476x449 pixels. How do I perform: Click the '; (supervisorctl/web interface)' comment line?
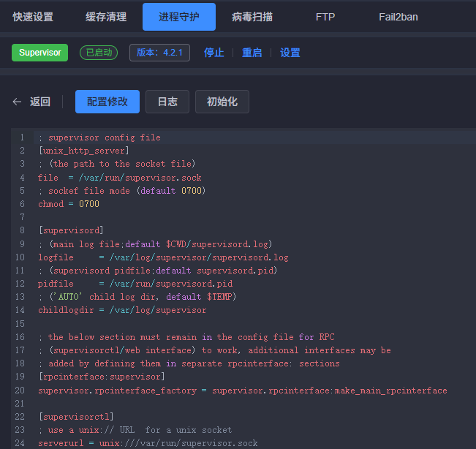pyautogui.click(x=215, y=350)
